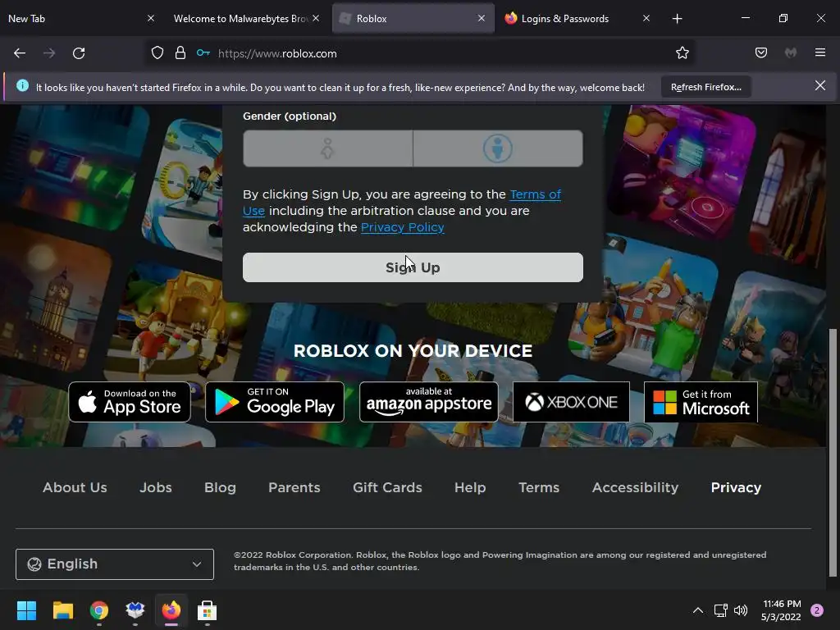Open the Privacy Policy link

402,227
